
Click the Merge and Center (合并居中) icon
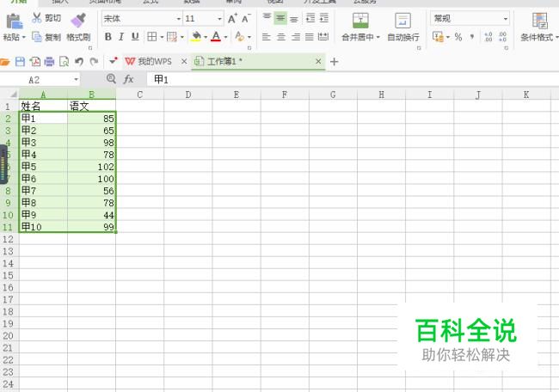coord(360,21)
